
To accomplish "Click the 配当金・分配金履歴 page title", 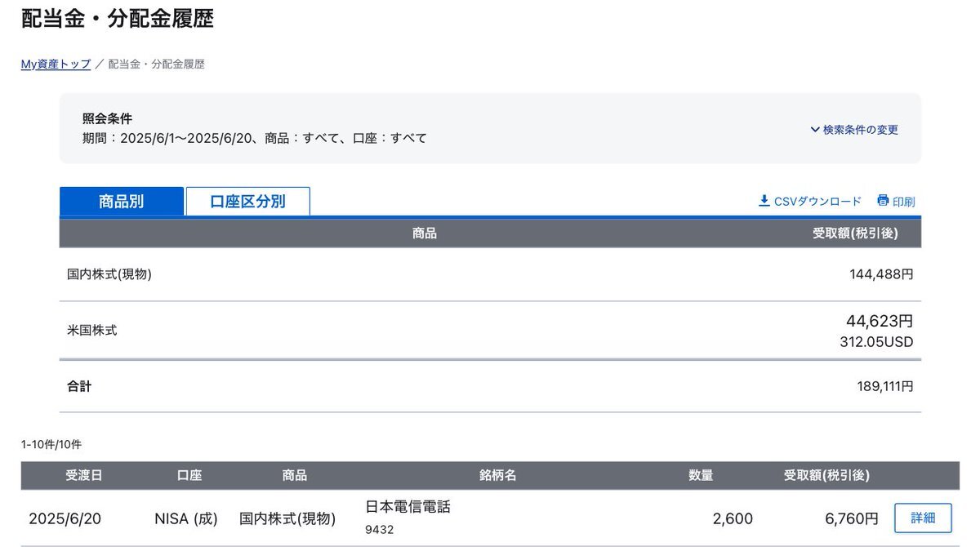I will [x=118, y=18].
